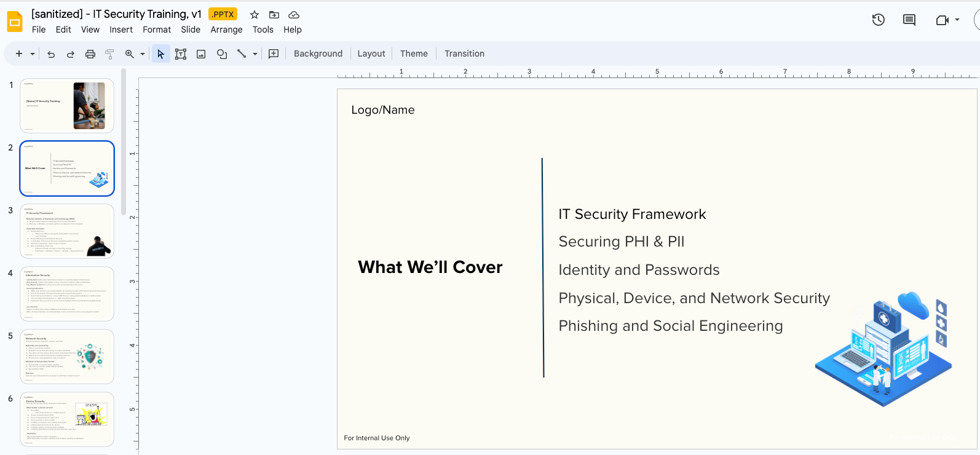Open the line type dropdown arrow
The height and width of the screenshot is (455, 980).
tap(255, 54)
